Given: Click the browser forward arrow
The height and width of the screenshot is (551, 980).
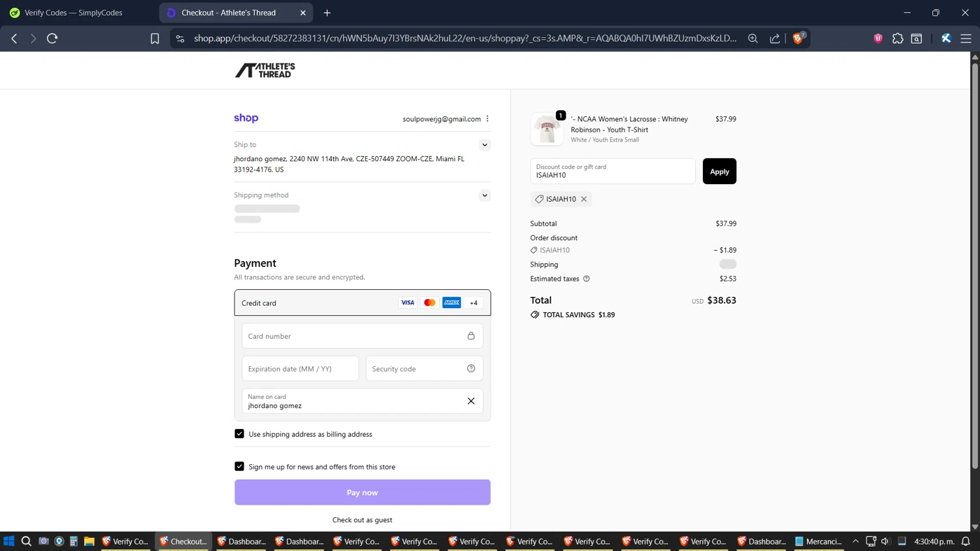Looking at the screenshot, I should (x=33, y=39).
